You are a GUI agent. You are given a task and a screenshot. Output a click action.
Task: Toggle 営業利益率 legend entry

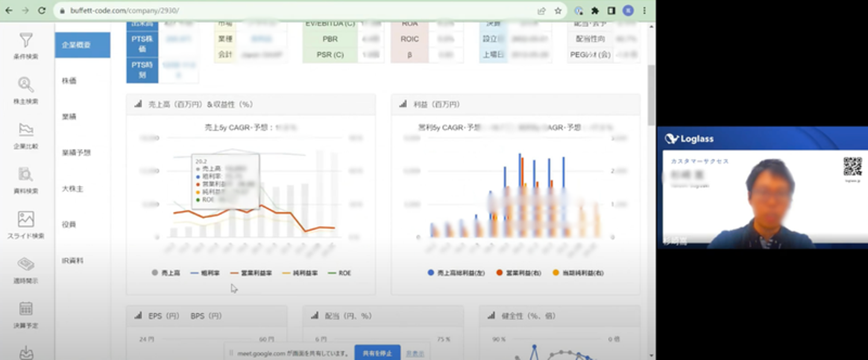251,273
